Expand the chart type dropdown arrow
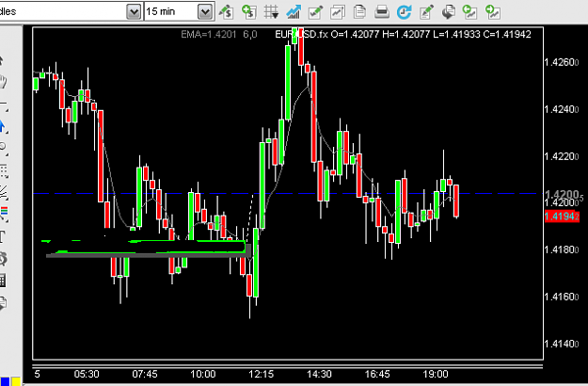 click(134, 12)
